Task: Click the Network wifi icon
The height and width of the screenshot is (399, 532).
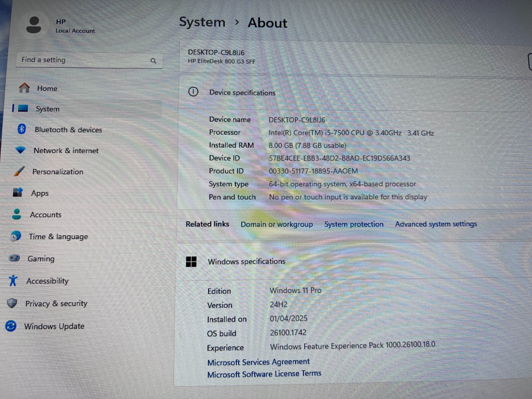Action: tap(20, 150)
